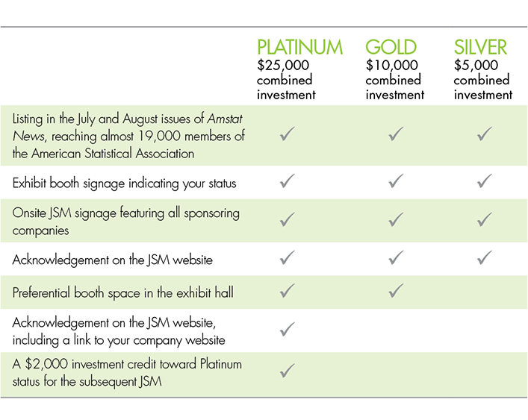Select the Gold checkmark for exhibit booth signage

coord(396,181)
